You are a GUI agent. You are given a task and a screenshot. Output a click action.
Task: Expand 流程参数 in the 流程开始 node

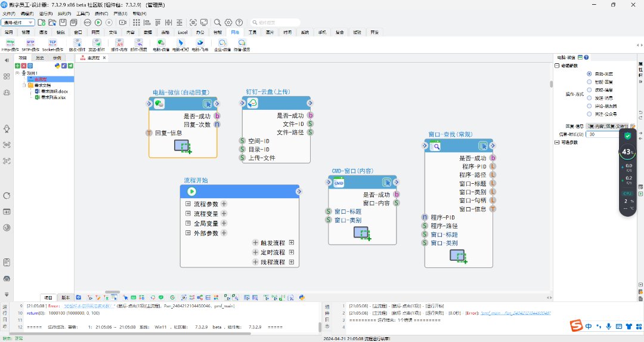(188, 204)
